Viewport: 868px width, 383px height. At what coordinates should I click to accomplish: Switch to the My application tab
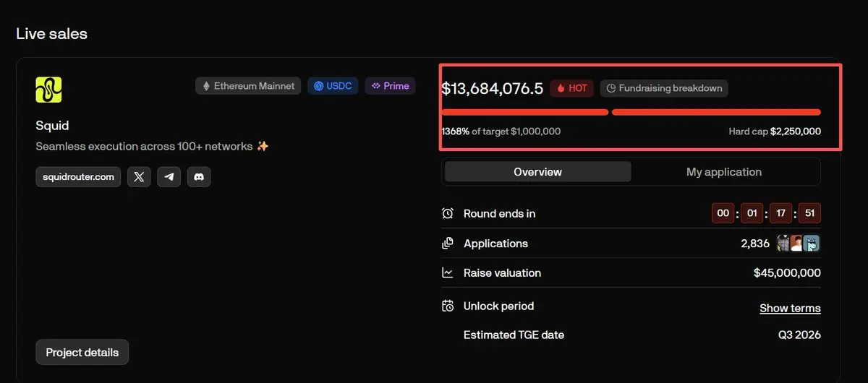coord(724,172)
